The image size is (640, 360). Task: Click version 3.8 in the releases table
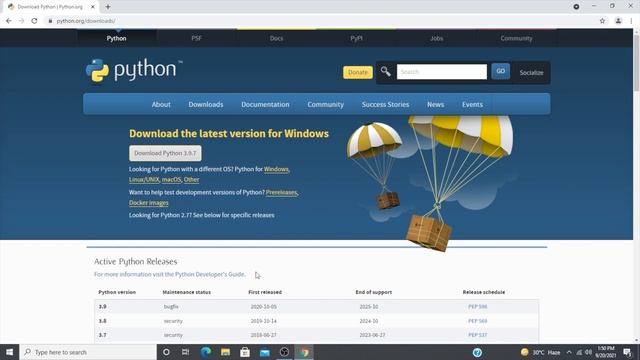point(102,321)
